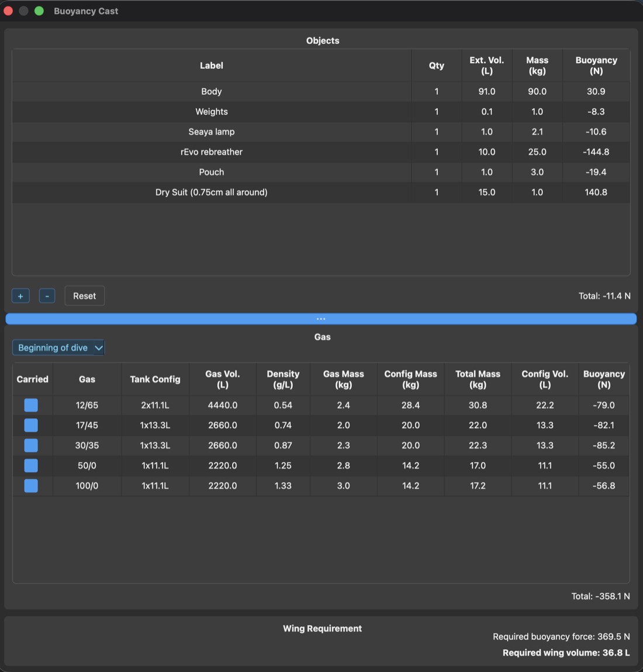
Task: Select the Pouch row label
Action: 212,172
